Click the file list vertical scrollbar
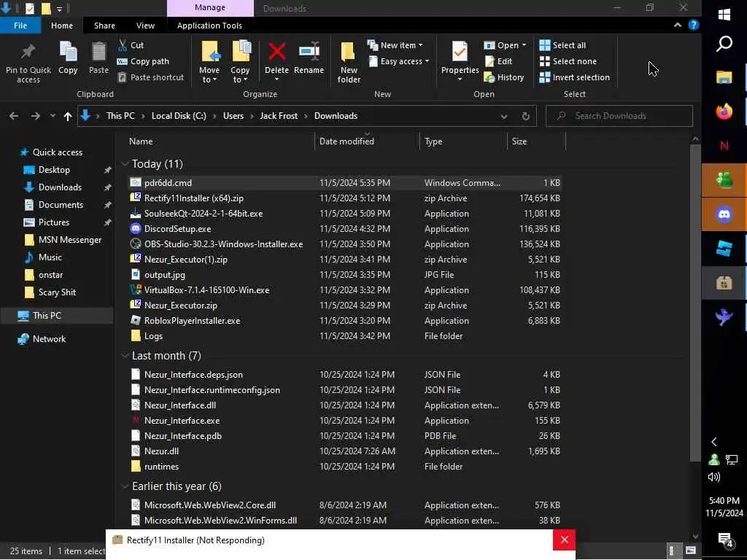747x560 pixels. point(695,301)
